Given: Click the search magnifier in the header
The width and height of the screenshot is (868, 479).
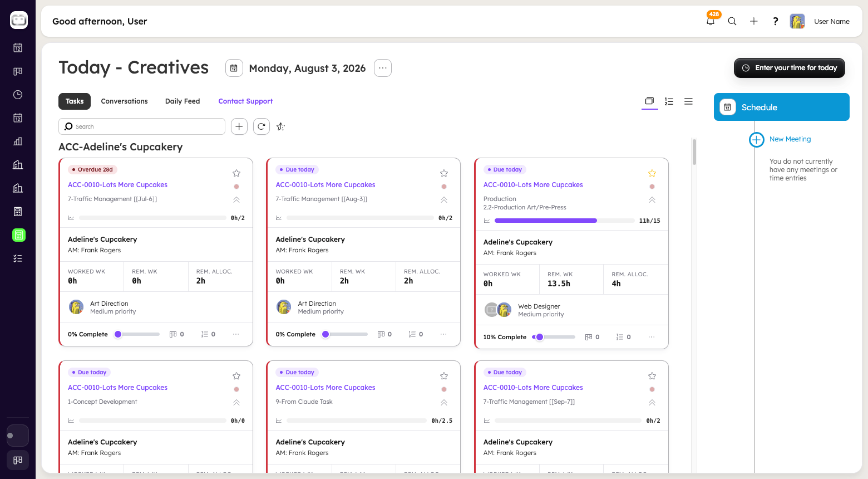Looking at the screenshot, I should point(732,21).
